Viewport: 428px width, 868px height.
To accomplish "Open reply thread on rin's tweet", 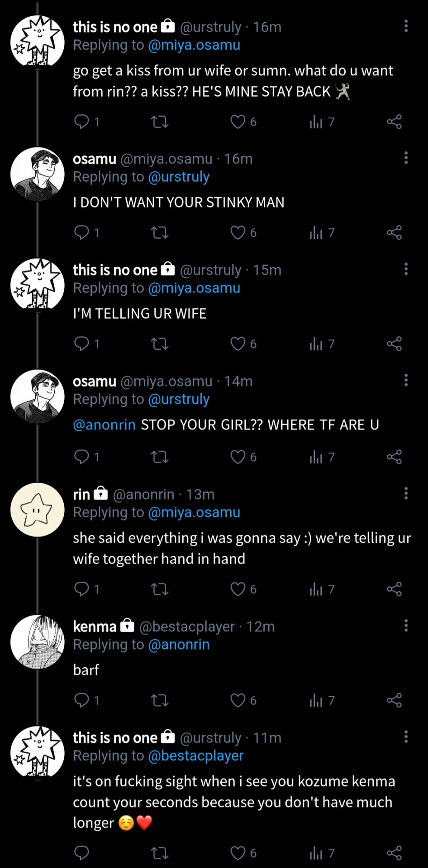I will [82, 589].
